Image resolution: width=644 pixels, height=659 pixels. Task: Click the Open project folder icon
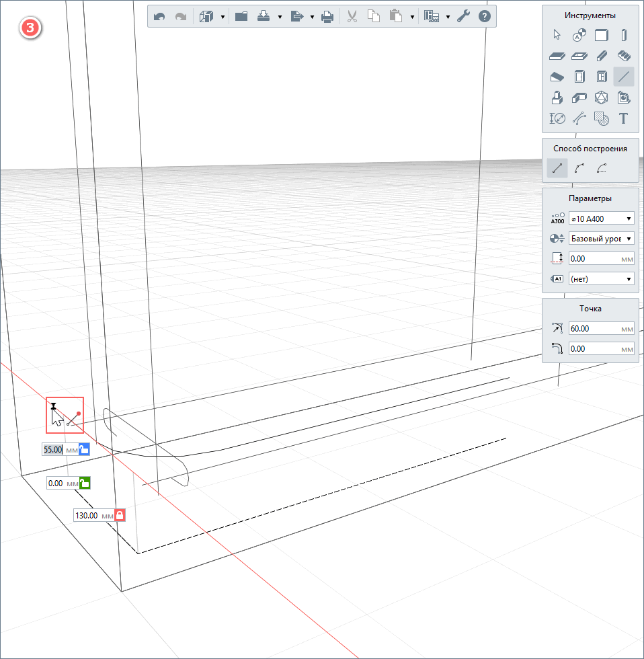(241, 16)
